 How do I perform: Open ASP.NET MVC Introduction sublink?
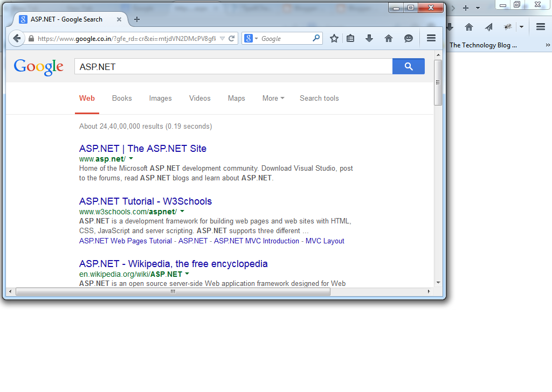pos(256,241)
